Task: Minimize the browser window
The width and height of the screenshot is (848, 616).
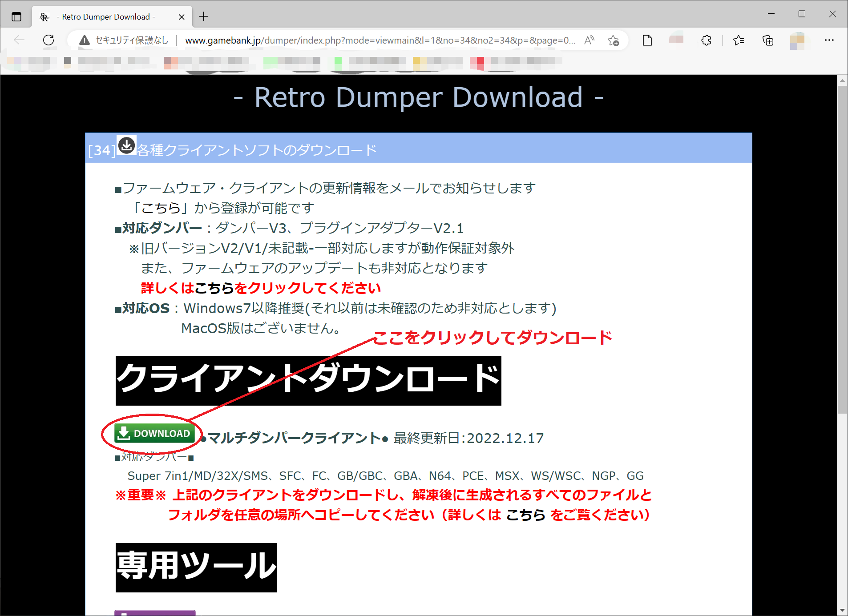Action: (x=771, y=14)
